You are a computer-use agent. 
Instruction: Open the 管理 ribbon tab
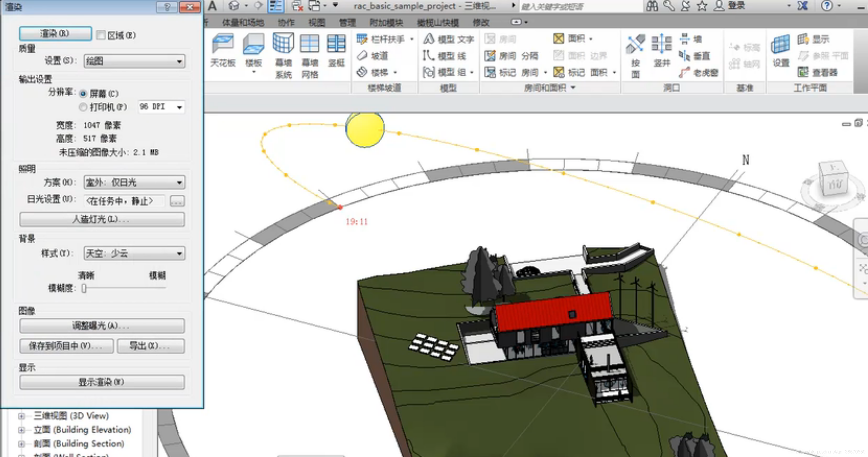(347, 22)
